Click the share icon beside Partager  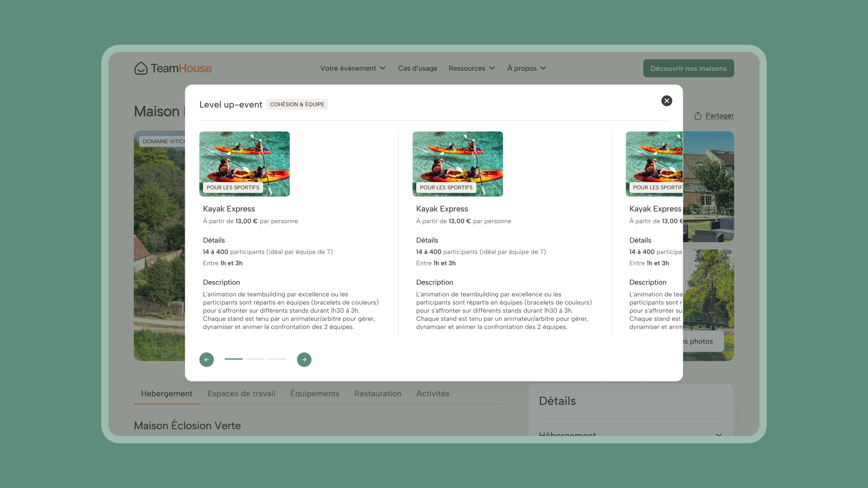(698, 115)
